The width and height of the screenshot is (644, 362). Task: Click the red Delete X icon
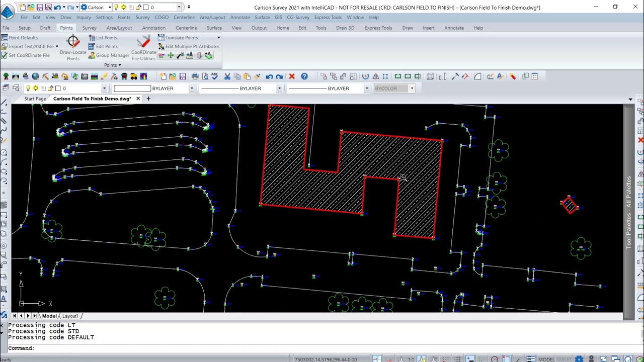[x=292, y=76]
